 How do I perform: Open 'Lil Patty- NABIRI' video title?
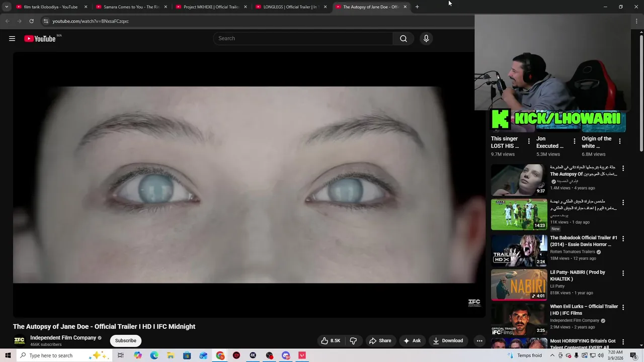(x=578, y=276)
